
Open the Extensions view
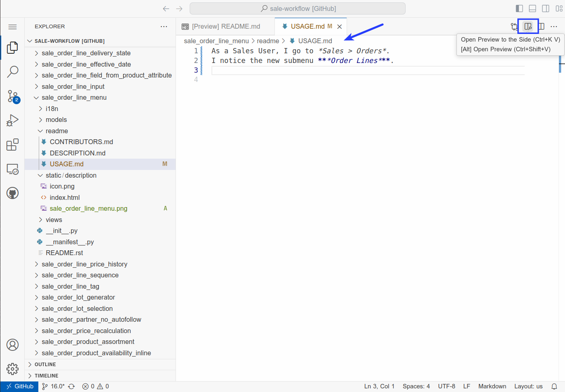tap(13, 145)
